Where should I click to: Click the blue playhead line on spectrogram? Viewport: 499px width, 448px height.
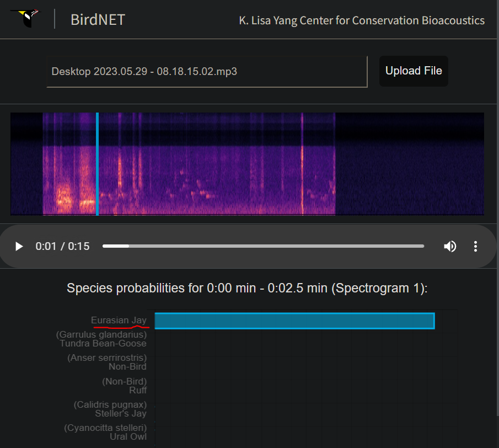(97, 164)
